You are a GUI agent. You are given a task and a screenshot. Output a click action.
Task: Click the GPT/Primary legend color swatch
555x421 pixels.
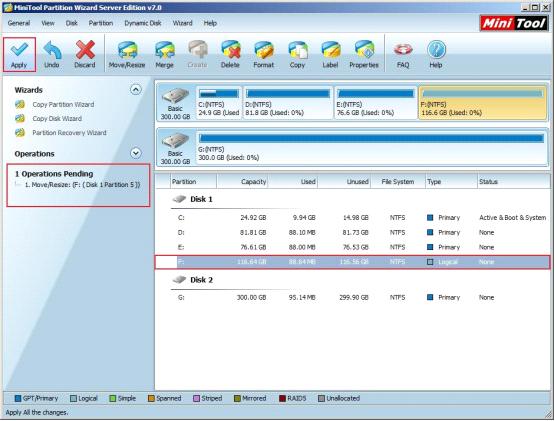[x=18, y=399]
